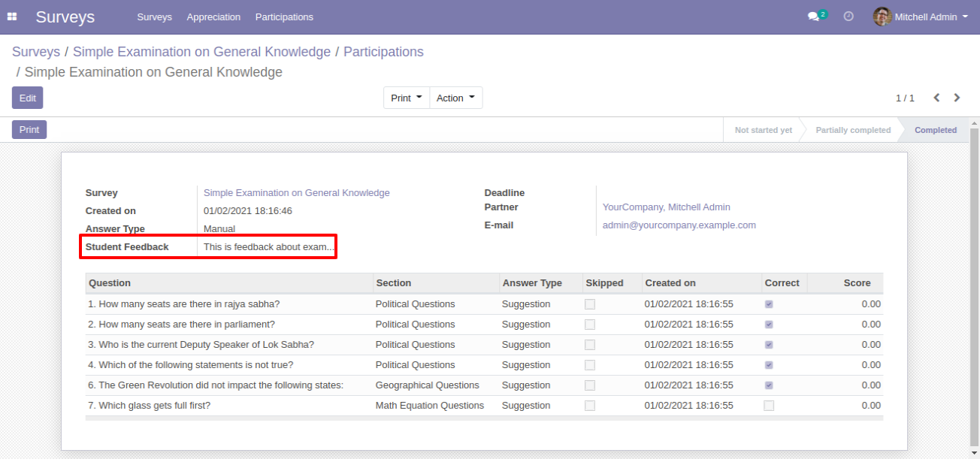980x459 pixels.
Task: Sort by the Score column header
Action: coord(845,283)
